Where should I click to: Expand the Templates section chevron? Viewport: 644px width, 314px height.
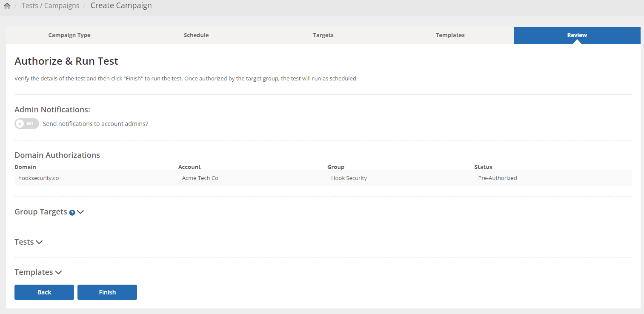click(58, 272)
